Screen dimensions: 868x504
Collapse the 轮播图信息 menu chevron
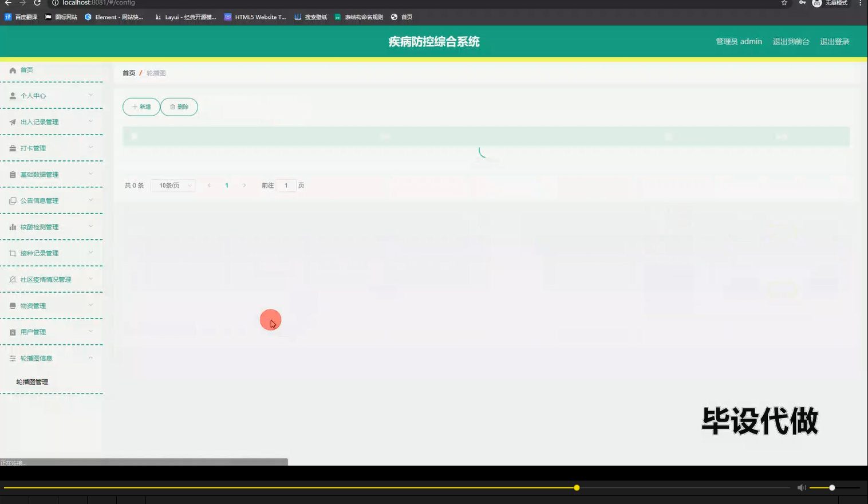pos(90,358)
